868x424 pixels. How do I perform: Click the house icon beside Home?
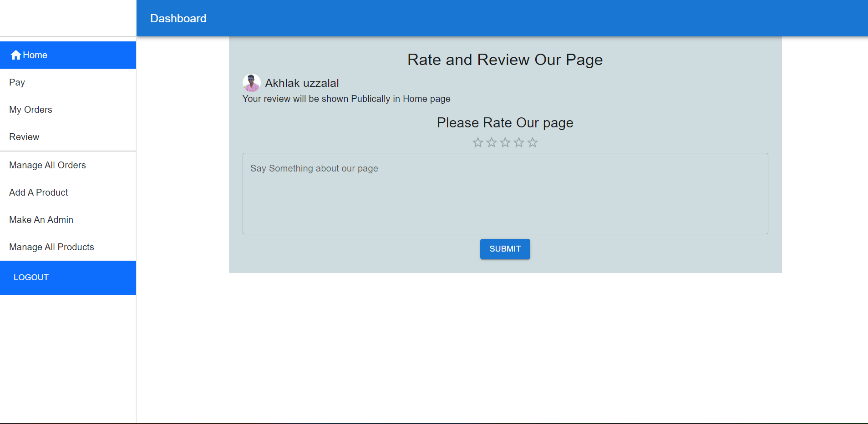tap(16, 55)
